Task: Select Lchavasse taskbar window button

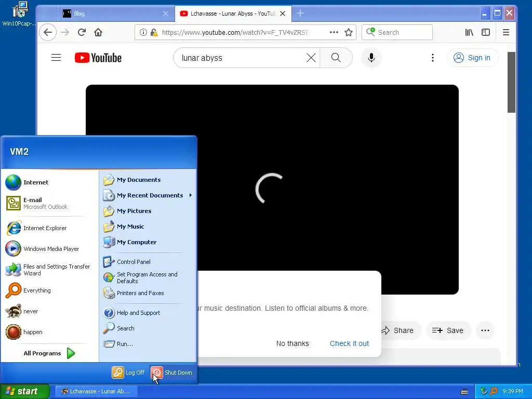Action: [x=96, y=391]
